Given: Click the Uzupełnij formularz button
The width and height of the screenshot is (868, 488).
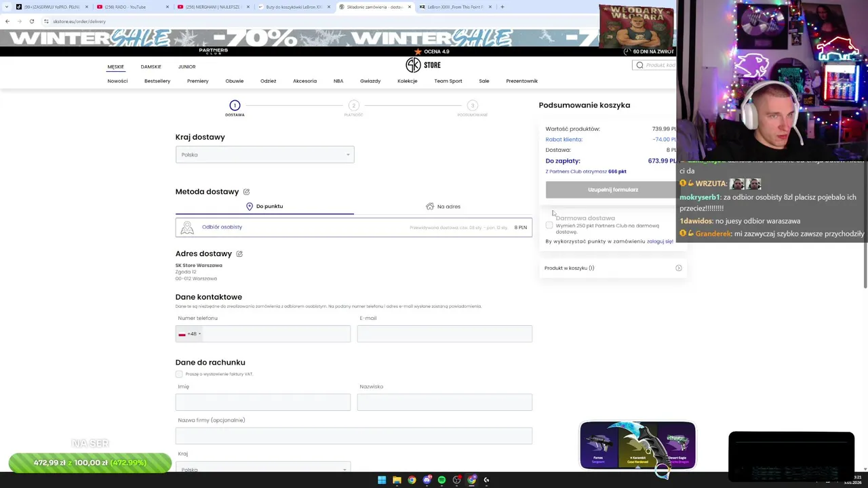Looking at the screenshot, I should (612, 190).
